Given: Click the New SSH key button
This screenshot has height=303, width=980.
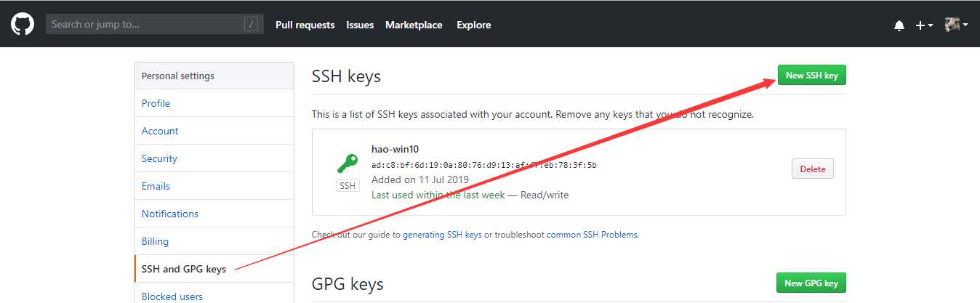Looking at the screenshot, I should [x=811, y=76].
